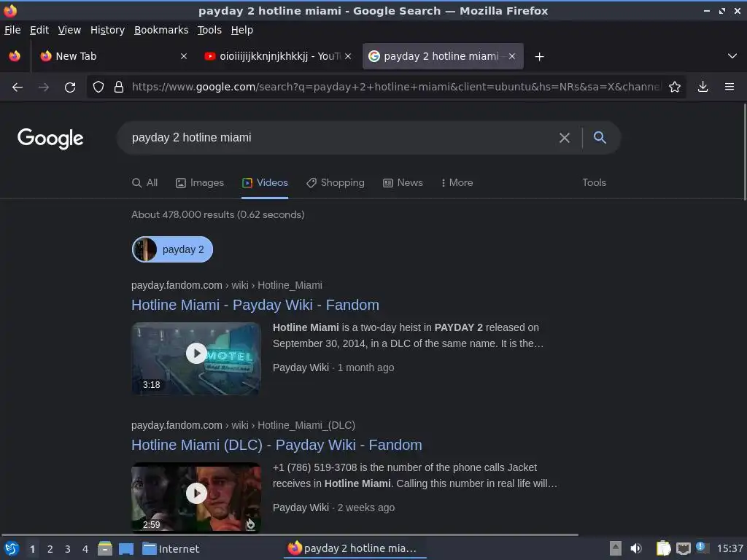Image resolution: width=747 pixels, height=560 pixels.
Task: Click the page vertical scrollbar
Action: (744, 152)
